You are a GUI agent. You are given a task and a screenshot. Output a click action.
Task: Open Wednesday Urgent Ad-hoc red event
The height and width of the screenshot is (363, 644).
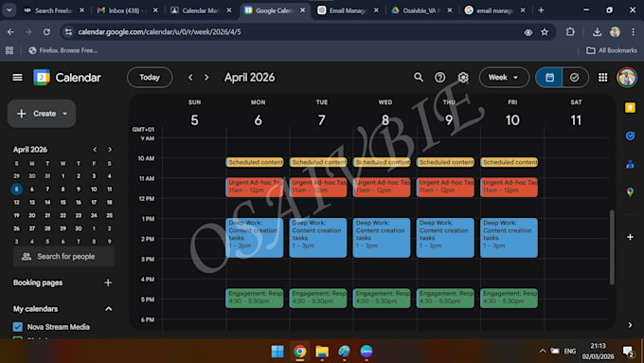pos(382,187)
